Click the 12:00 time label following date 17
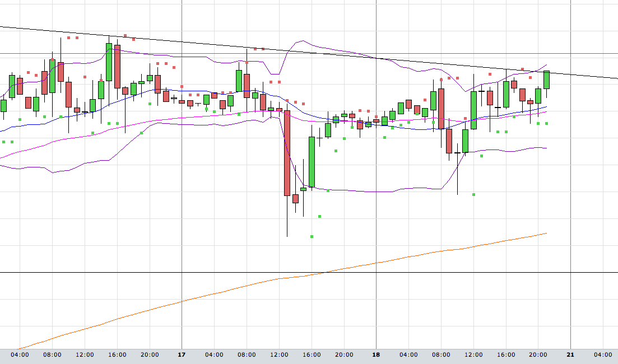 point(279,354)
